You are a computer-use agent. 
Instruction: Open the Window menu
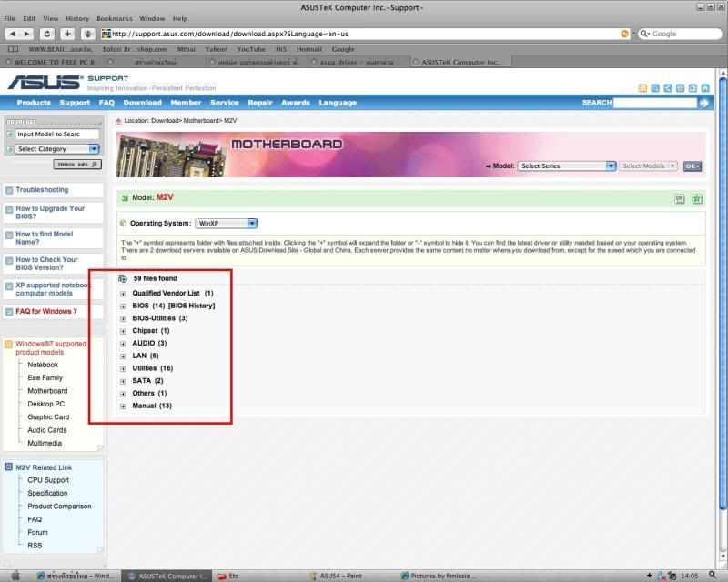pyautogui.click(x=152, y=18)
